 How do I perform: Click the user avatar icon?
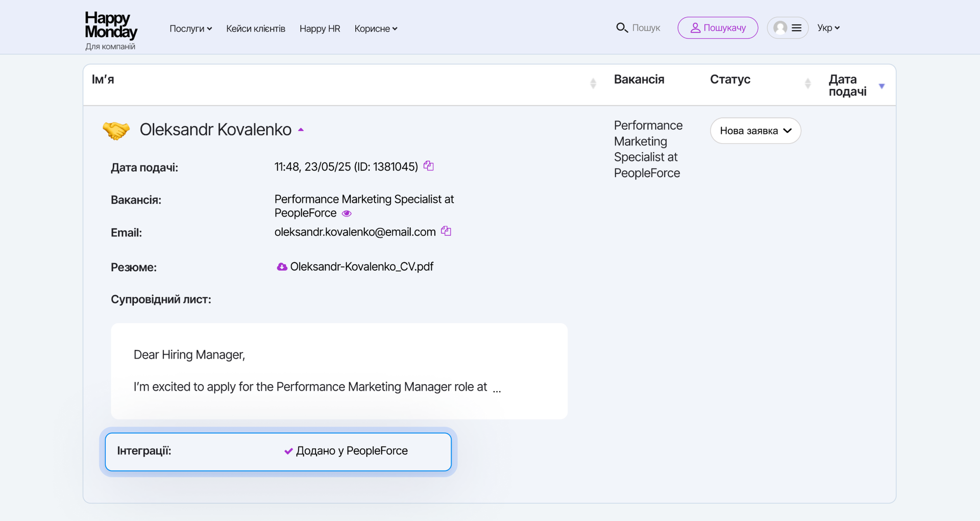coord(780,28)
